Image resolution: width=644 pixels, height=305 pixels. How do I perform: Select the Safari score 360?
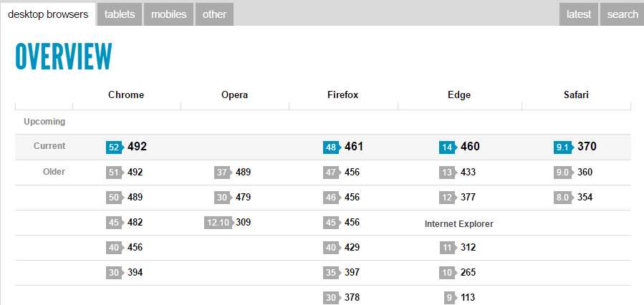[x=585, y=173]
